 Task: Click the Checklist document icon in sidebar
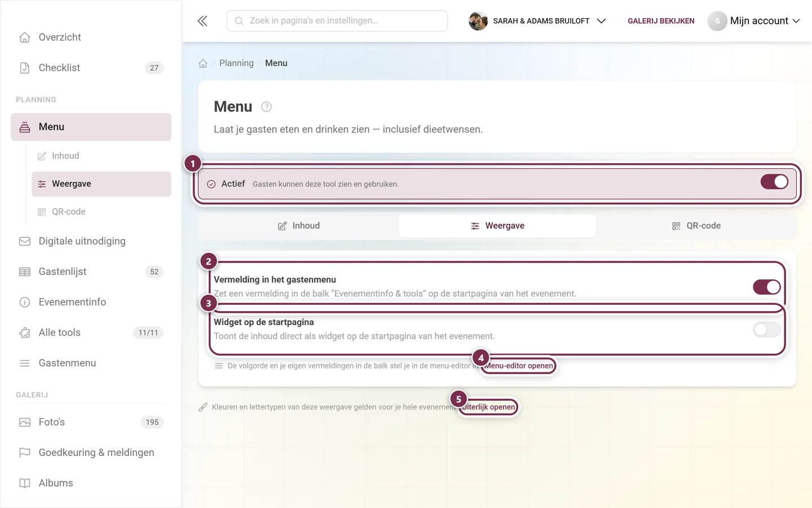tap(25, 68)
